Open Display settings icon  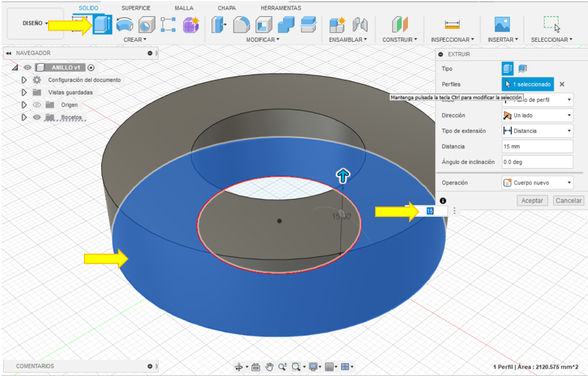coord(313,366)
